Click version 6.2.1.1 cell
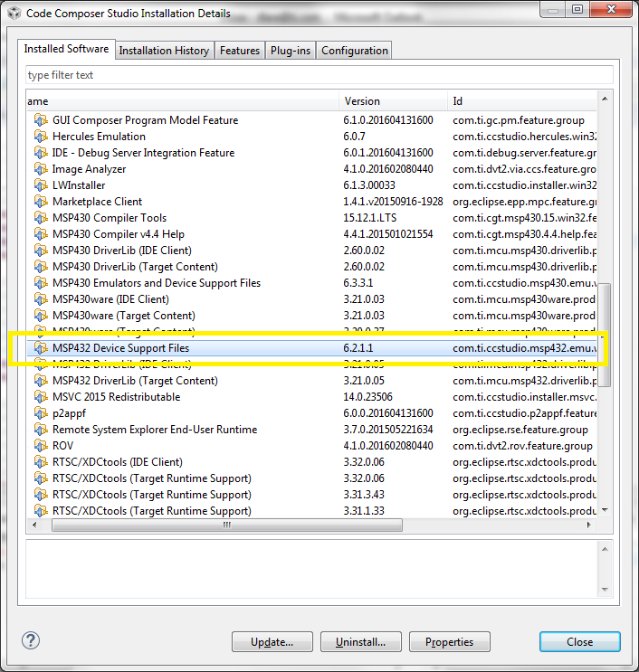Viewport: 639px width, 672px height. click(358, 348)
